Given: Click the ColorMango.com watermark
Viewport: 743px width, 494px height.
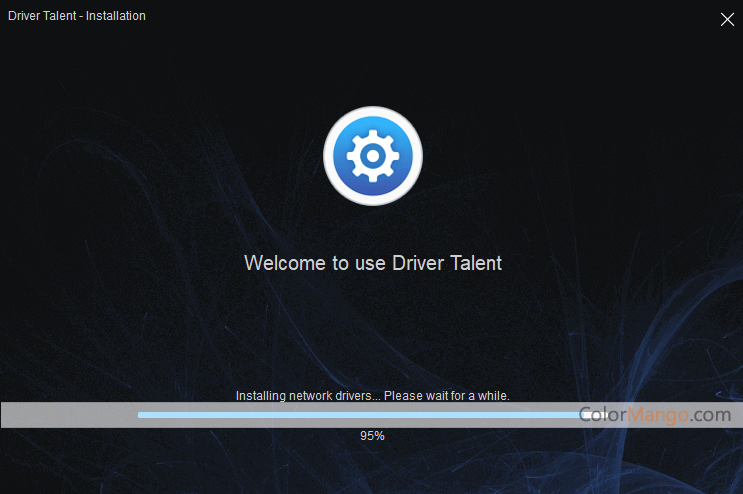Looking at the screenshot, I should pos(654,414).
